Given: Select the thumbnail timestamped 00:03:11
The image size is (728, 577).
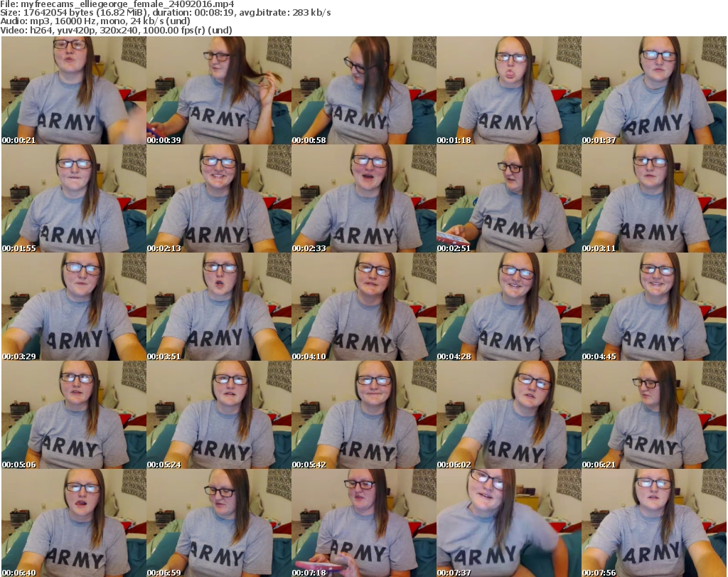Looking at the screenshot, I should coord(654,198).
